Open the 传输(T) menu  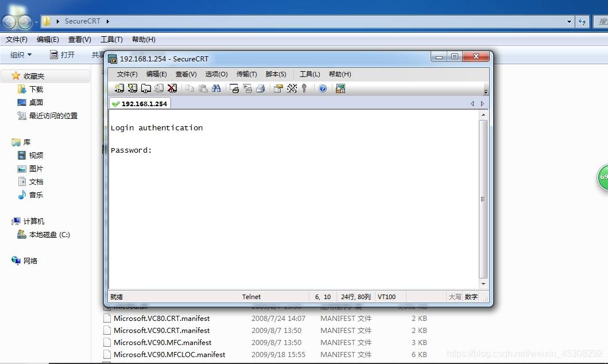pos(247,74)
